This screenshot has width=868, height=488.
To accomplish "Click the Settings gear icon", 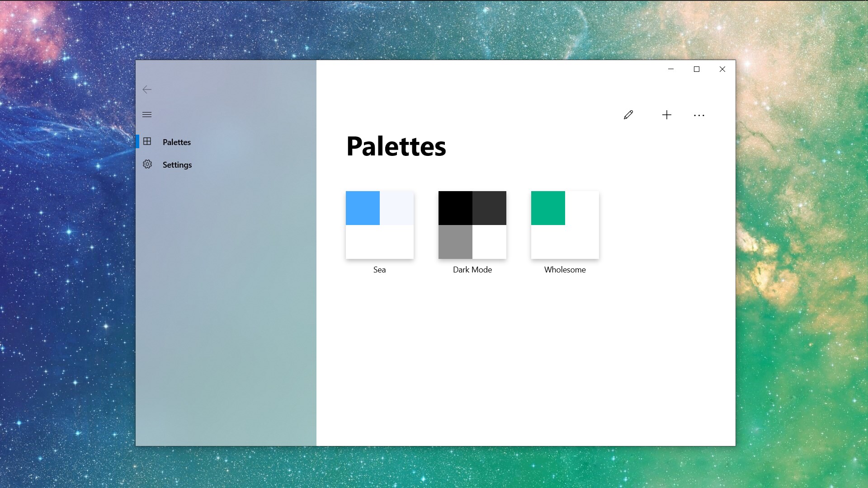I will [x=147, y=164].
